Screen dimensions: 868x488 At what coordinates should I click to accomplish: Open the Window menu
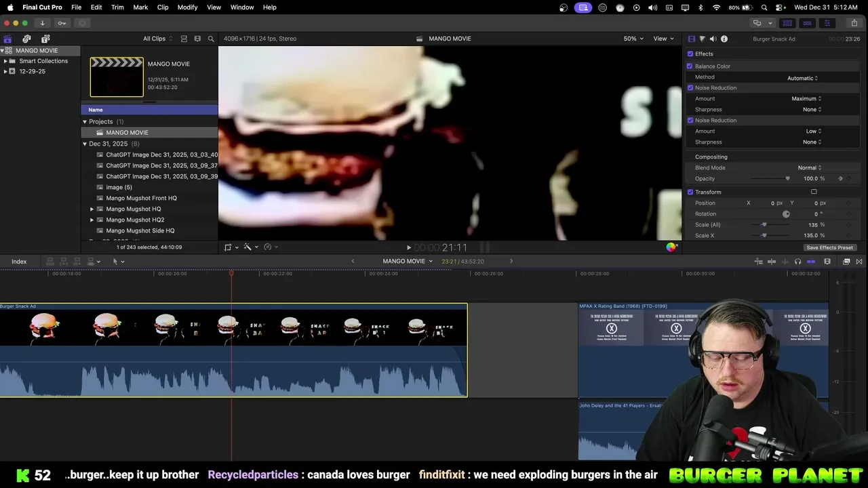point(242,7)
